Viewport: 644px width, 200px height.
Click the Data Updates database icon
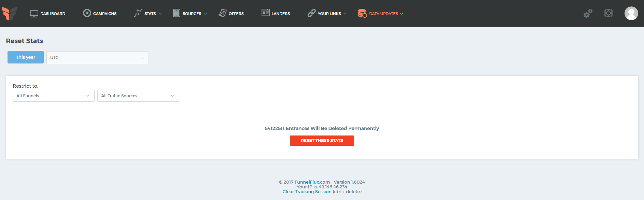click(x=362, y=14)
